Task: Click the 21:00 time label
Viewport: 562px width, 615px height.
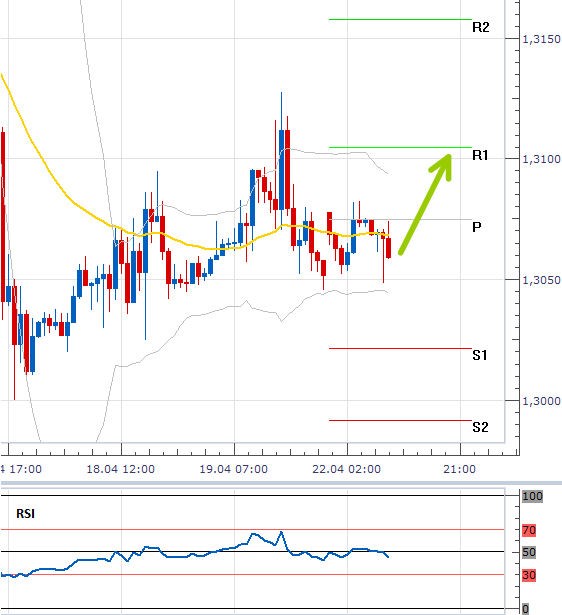Action: [460, 469]
